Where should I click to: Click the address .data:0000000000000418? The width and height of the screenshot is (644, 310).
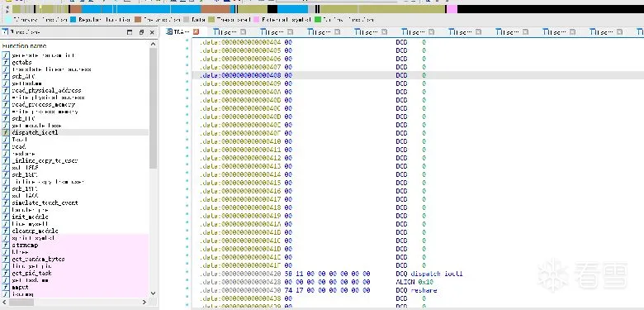(241, 207)
